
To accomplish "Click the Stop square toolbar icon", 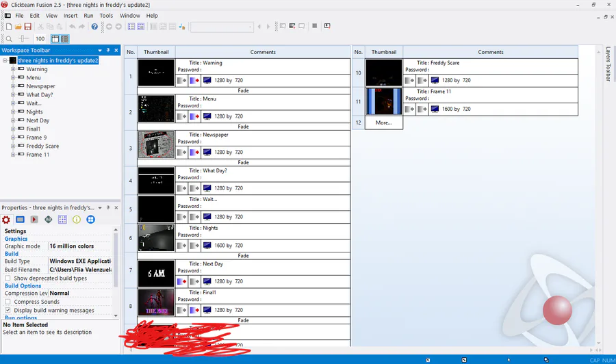I will tap(314, 26).
